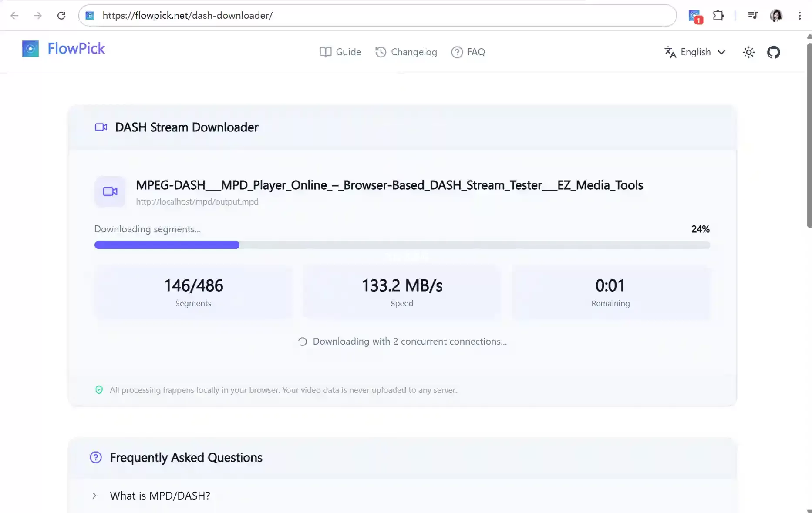Click the local processing privacy notice text
The image size is (812, 513).
pos(283,390)
